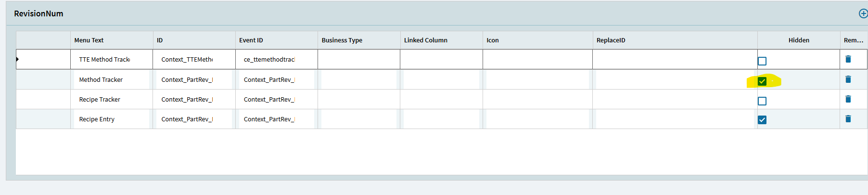Delete the TTE Method Tracker row
This screenshot has height=195, width=868.
(848, 59)
